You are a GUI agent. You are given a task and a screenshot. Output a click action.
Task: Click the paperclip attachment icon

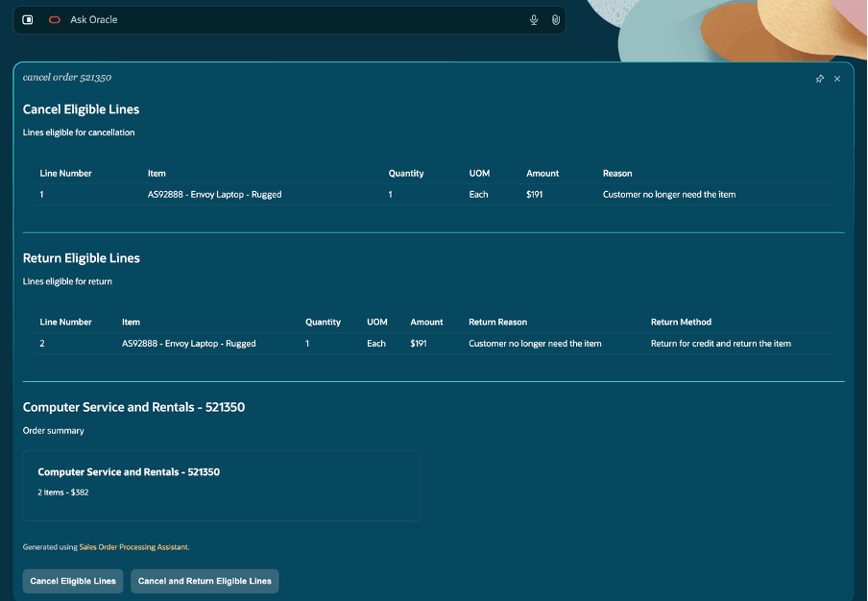click(556, 20)
